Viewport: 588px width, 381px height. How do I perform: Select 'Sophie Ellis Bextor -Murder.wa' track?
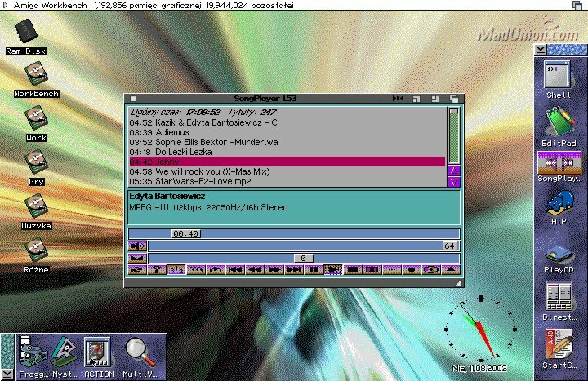287,142
